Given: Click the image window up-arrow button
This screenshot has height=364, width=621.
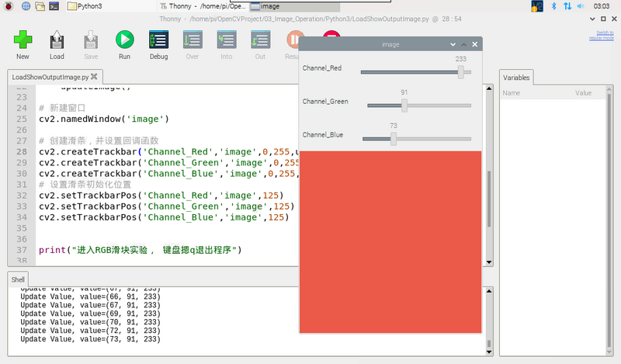Looking at the screenshot, I should click(x=463, y=44).
